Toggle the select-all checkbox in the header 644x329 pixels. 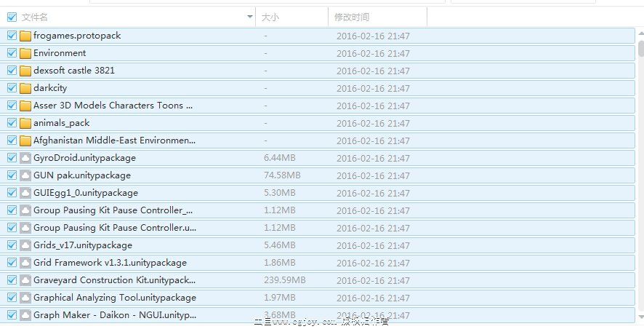pyautogui.click(x=12, y=17)
